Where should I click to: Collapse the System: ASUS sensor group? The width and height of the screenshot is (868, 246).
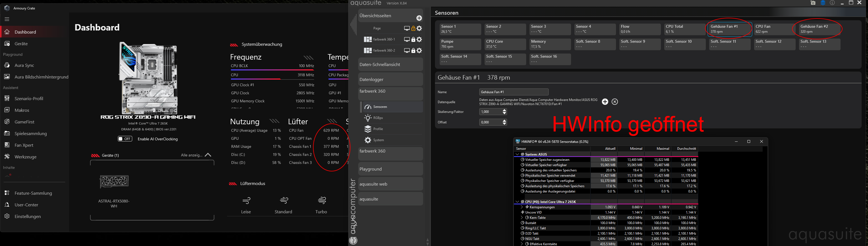(x=517, y=154)
